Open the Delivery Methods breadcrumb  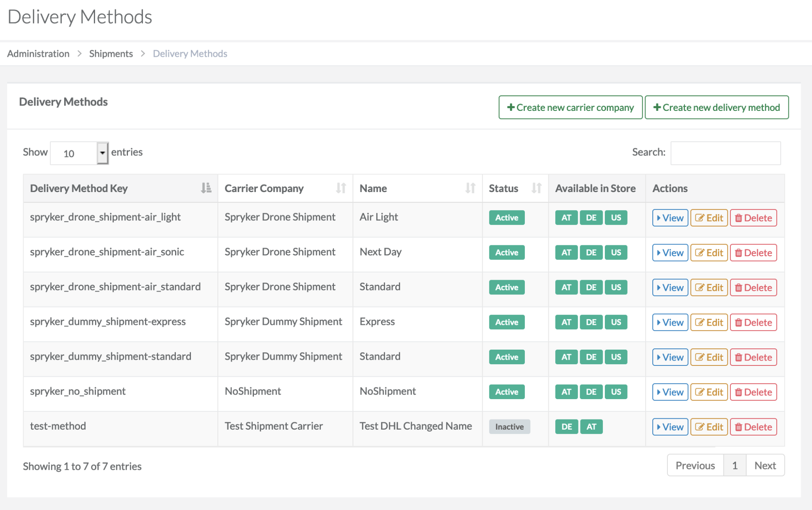[190, 54]
